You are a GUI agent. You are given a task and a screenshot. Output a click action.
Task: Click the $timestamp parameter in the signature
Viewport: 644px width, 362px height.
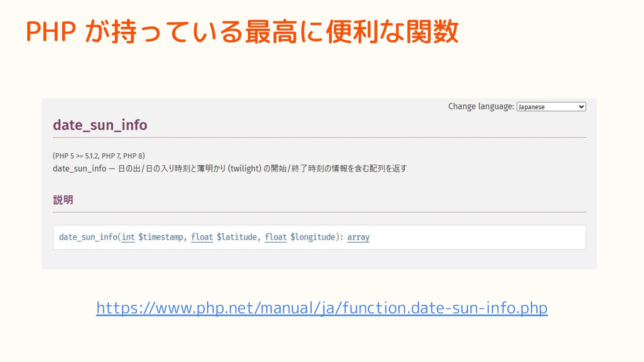(161, 237)
